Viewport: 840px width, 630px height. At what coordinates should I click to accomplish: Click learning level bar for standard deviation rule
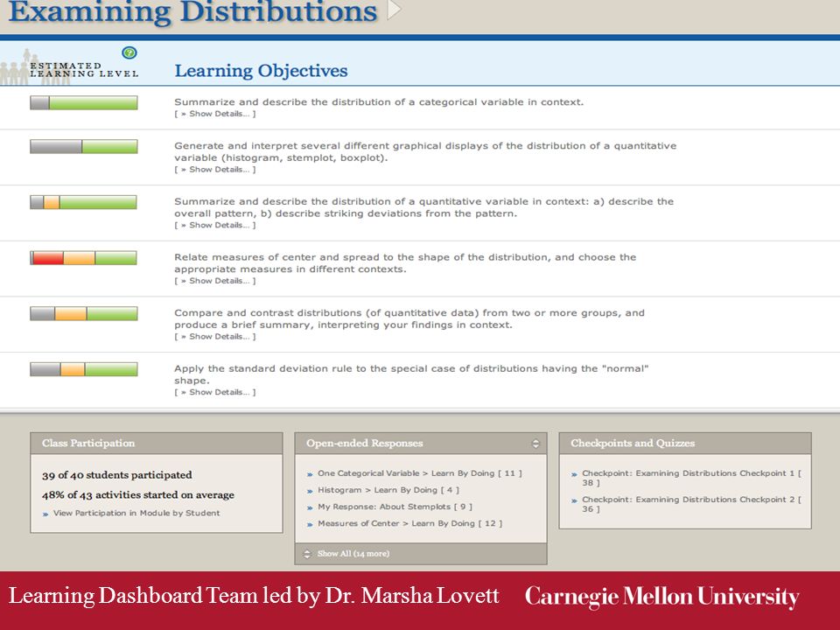tap(84, 369)
